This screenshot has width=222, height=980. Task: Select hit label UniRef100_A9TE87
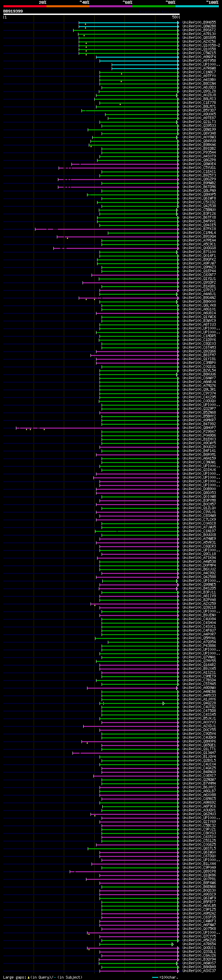(199, 118)
